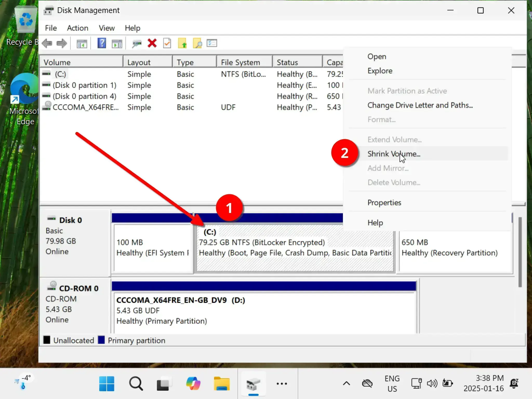Select the CCCOMA_X64FRE volume row in list

coord(85,107)
